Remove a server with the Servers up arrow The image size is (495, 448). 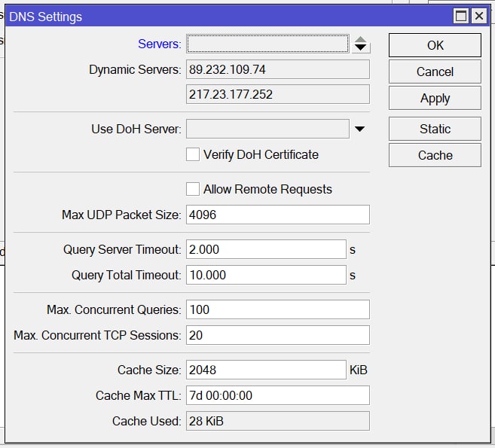[x=360, y=39]
